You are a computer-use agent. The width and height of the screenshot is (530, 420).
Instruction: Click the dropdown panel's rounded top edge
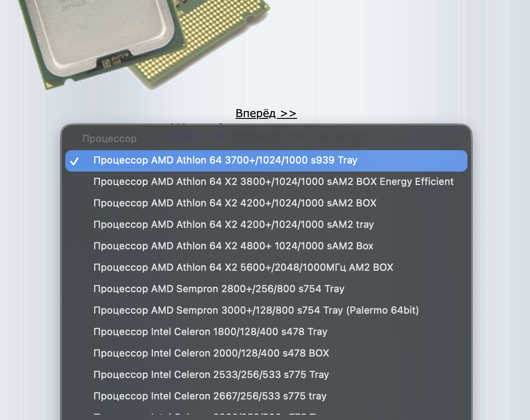266,127
